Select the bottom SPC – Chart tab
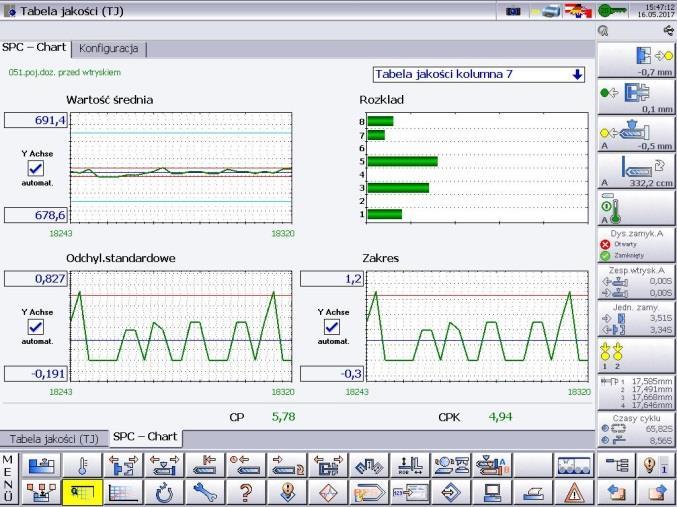Screen dimensions: 677x507 tap(145, 437)
